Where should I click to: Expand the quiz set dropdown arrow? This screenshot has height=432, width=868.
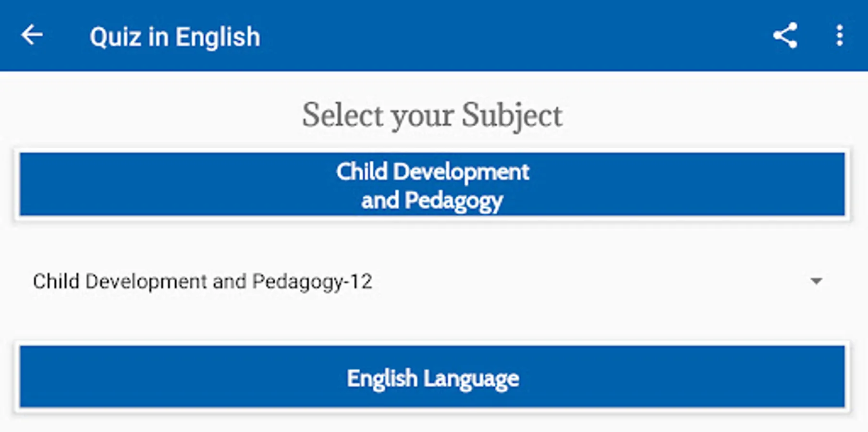[x=816, y=281]
